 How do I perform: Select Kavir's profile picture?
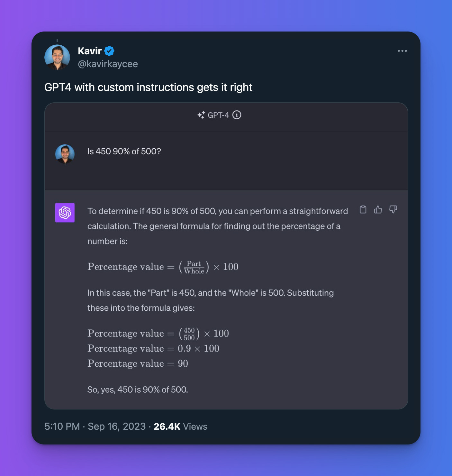pyautogui.click(x=57, y=57)
